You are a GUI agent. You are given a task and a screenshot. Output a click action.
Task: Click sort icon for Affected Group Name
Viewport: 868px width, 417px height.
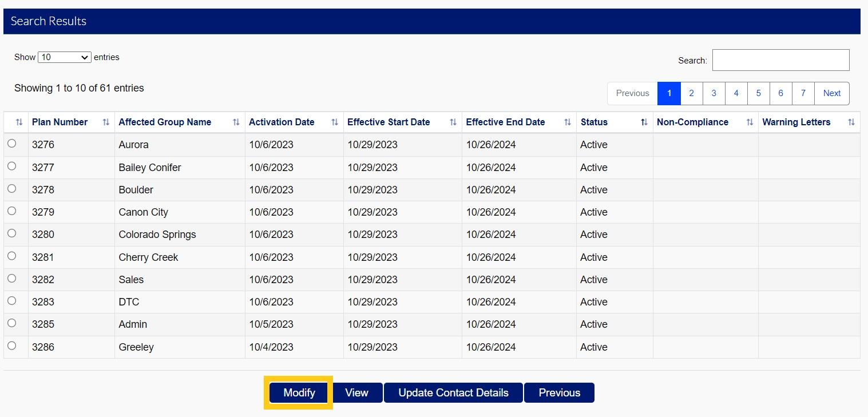point(236,122)
